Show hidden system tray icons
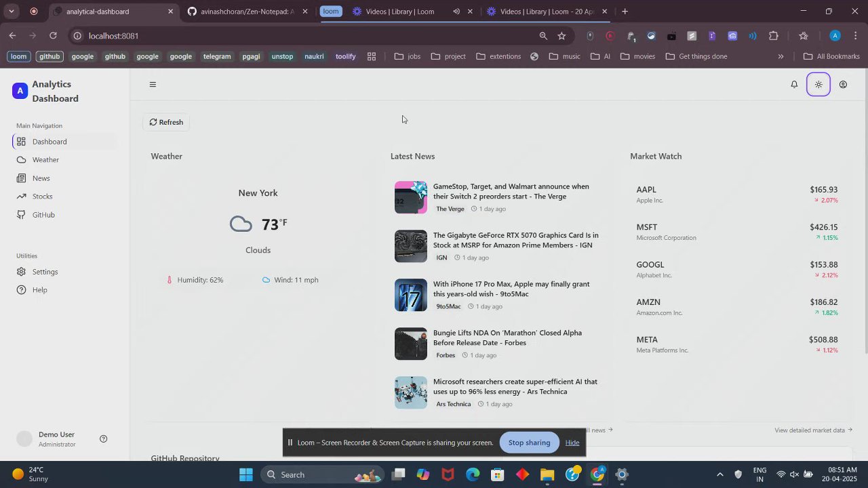Image resolution: width=868 pixels, height=488 pixels. tap(720, 474)
